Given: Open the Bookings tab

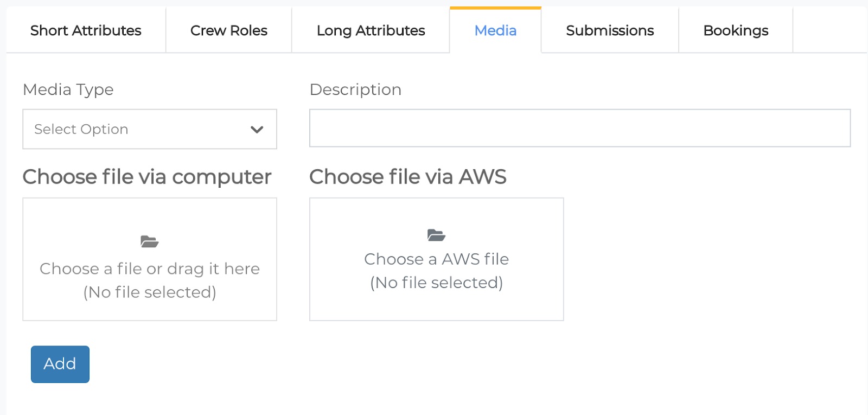Looking at the screenshot, I should [x=736, y=30].
